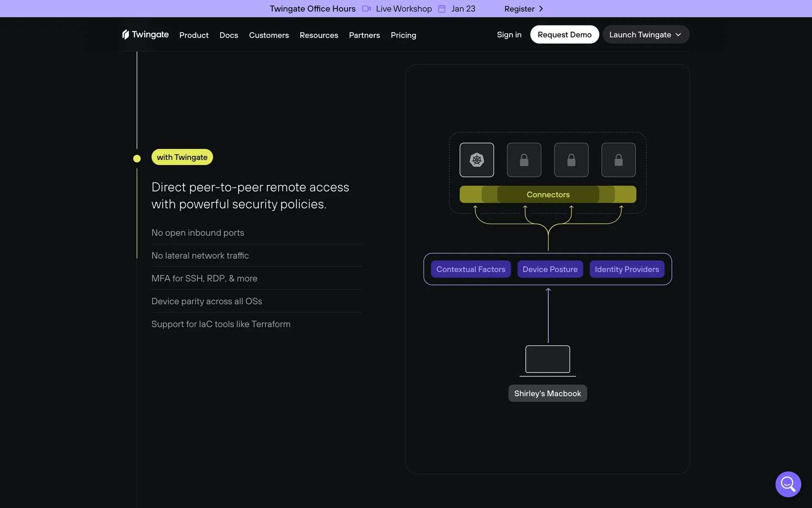Click the Register chevron arrow
The width and height of the screenshot is (812, 508).
tap(541, 9)
